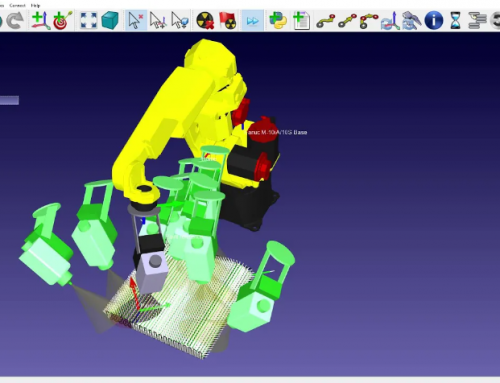The image size is (500, 383).
Task: Open collision map red flag icon
Action: (228, 21)
